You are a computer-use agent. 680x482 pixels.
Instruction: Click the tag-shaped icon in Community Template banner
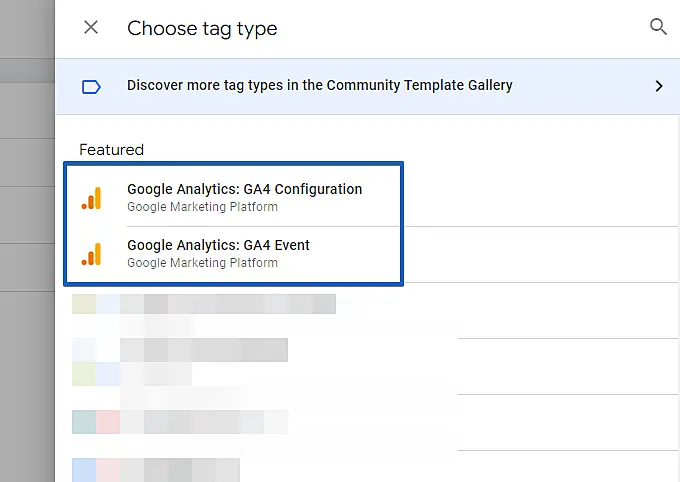click(x=91, y=87)
